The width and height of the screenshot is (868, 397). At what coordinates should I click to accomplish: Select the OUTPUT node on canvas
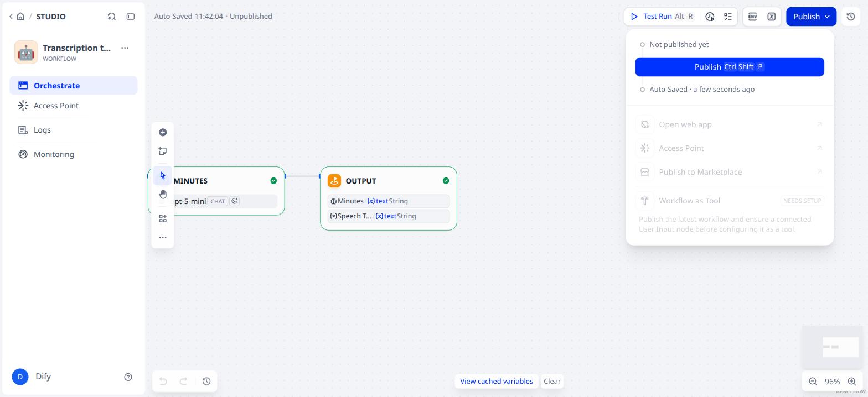[389, 198]
